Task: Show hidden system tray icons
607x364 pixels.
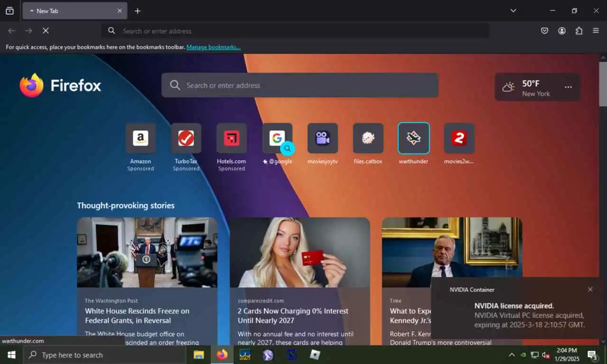Action: tap(512, 355)
